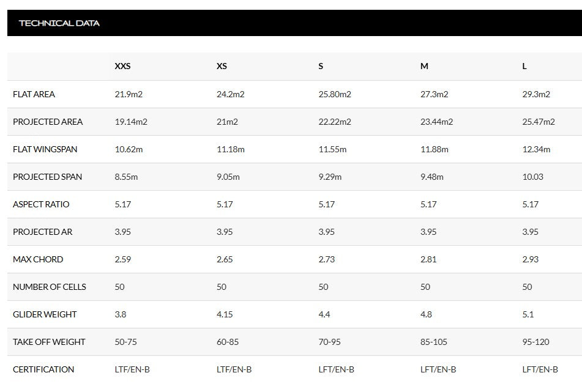Image resolution: width=582 pixels, height=392 pixels.
Task: Click the M size column header
Action: pos(424,66)
